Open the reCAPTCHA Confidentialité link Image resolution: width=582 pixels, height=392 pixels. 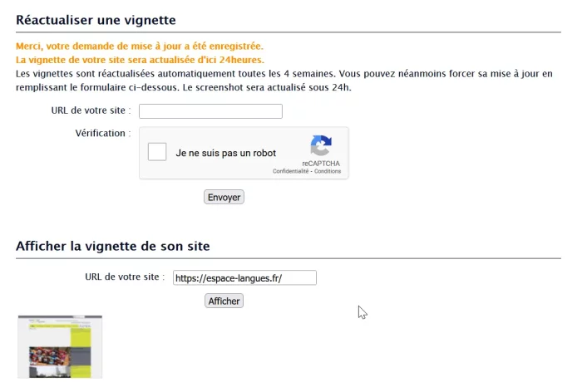[290, 171]
